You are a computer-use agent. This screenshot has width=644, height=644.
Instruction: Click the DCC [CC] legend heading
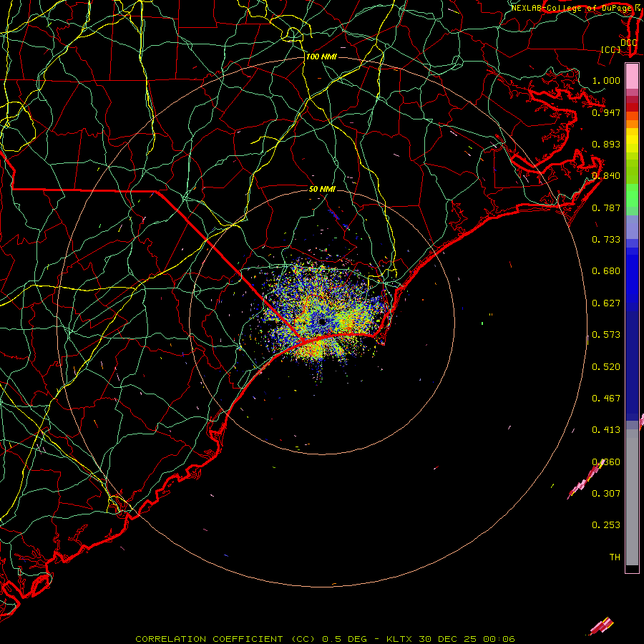(618, 46)
